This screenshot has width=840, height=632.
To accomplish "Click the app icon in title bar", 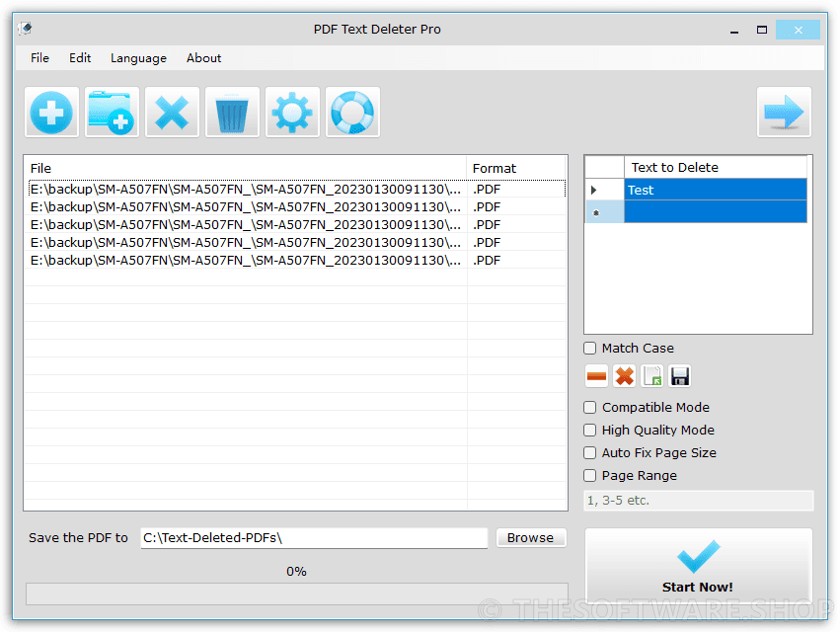I will pos(26,29).
